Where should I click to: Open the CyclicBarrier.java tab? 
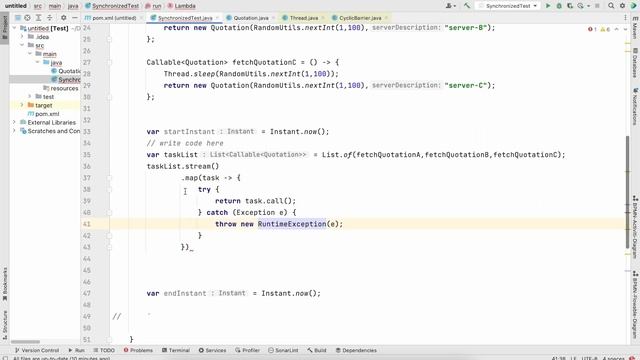click(x=360, y=18)
